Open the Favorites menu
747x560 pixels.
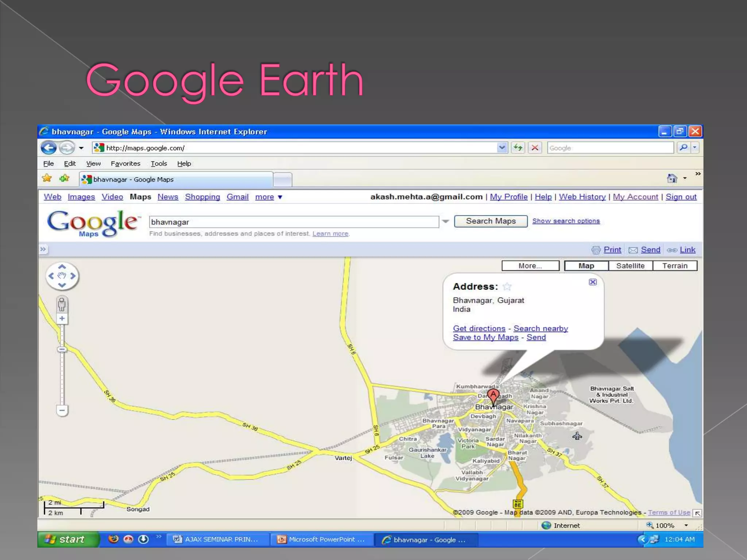point(125,164)
